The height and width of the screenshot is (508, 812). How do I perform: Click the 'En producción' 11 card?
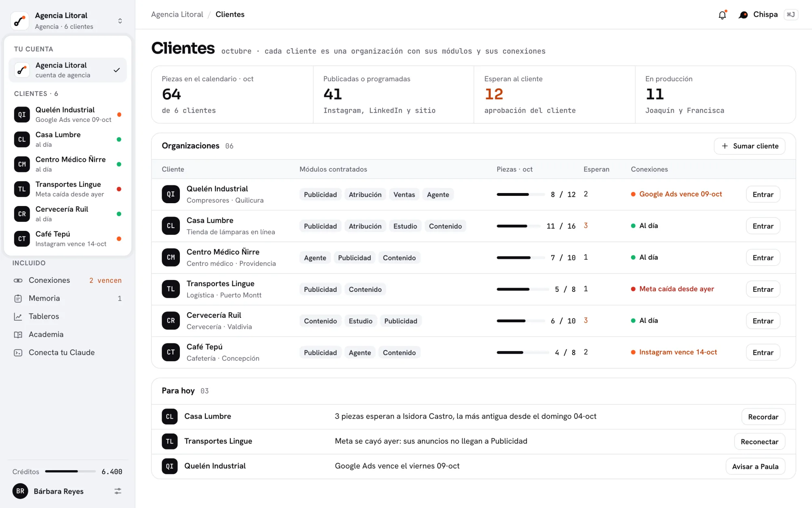pyautogui.click(x=715, y=95)
